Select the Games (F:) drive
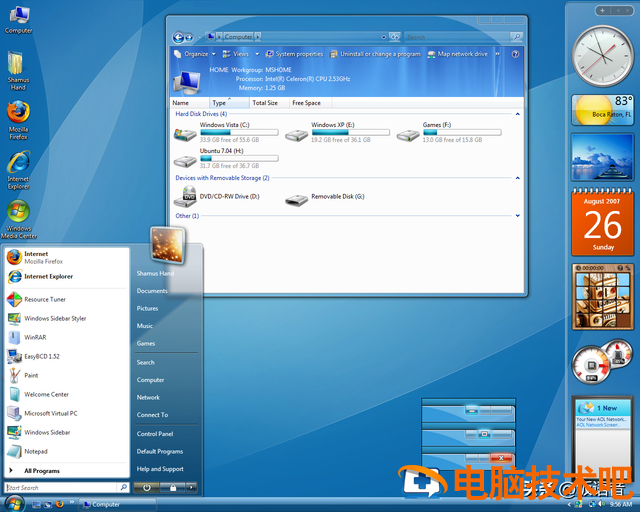 coord(449,132)
